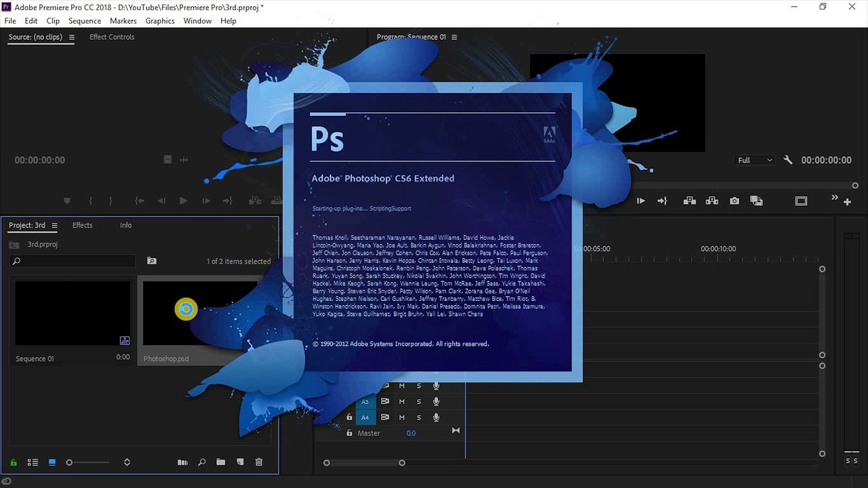The height and width of the screenshot is (488, 868).
Task: Toggle the green project lock icon
Action: (x=13, y=462)
